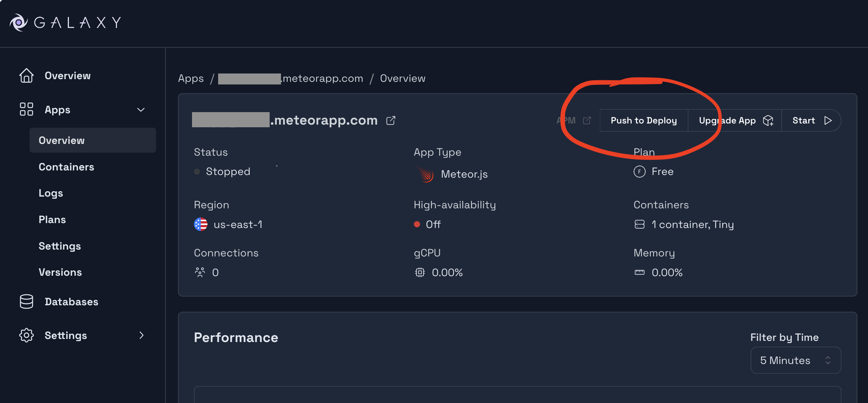Click the Connections people icon
Image resolution: width=868 pixels, height=403 pixels.
pyautogui.click(x=200, y=272)
